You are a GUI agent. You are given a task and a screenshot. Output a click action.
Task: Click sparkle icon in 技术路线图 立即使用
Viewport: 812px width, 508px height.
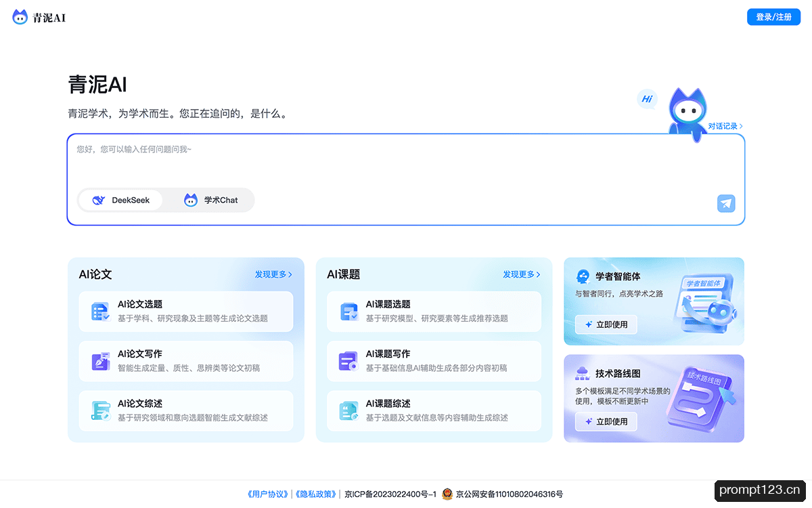[x=589, y=421]
